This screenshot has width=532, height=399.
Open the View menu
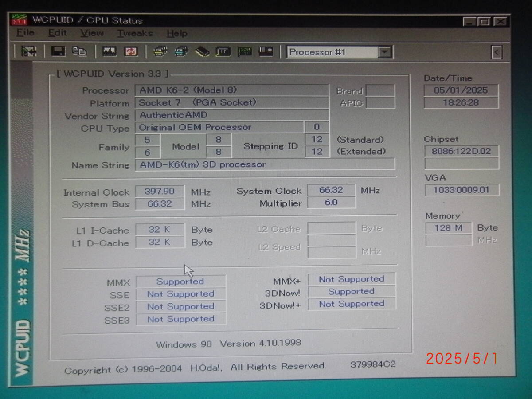tap(91, 33)
